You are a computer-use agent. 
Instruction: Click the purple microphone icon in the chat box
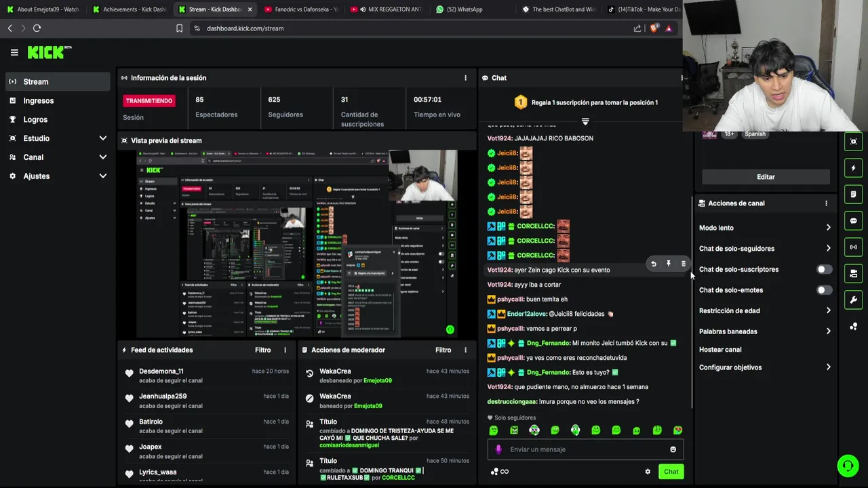[x=498, y=449]
